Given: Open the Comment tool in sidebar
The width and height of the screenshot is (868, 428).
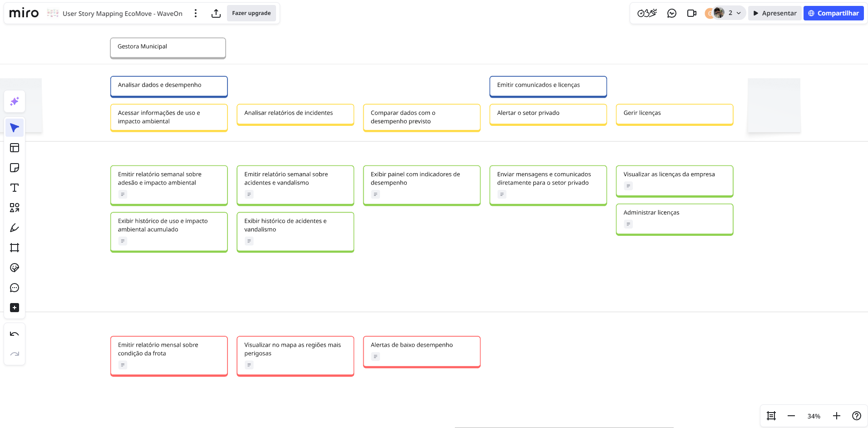Looking at the screenshot, I should (x=15, y=288).
